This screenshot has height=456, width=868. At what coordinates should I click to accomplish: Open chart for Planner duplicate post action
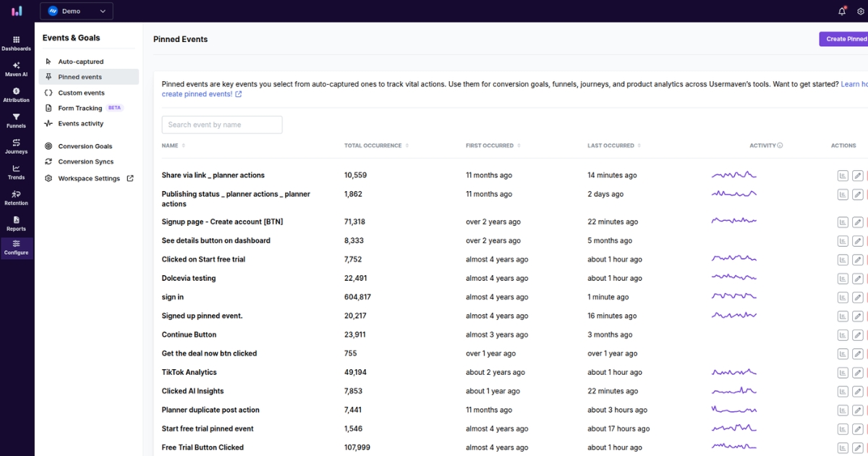pyautogui.click(x=843, y=410)
